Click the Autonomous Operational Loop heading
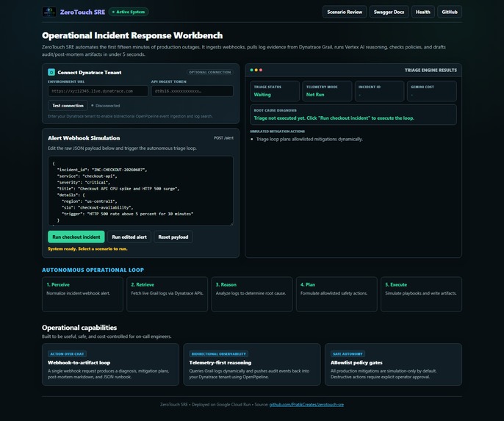 tap(93, 270)
